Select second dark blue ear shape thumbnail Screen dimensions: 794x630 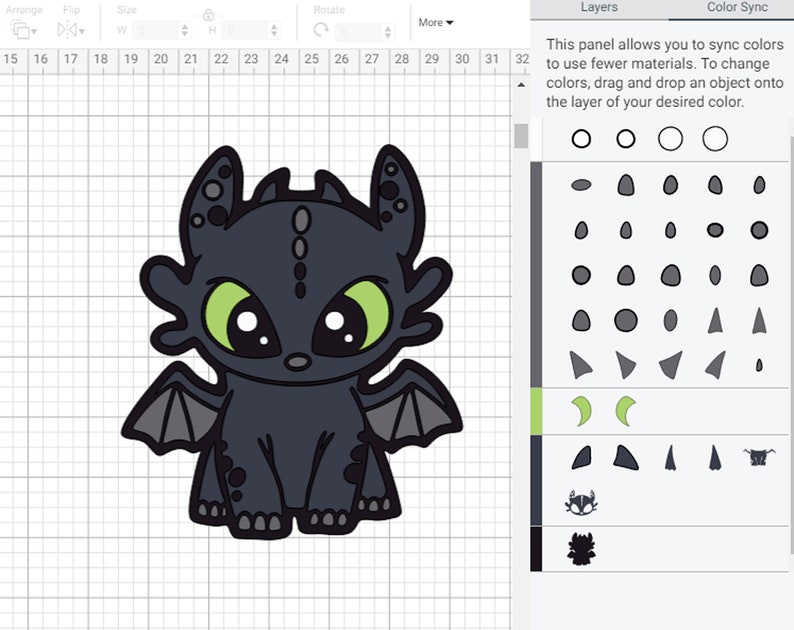[626, 457]
